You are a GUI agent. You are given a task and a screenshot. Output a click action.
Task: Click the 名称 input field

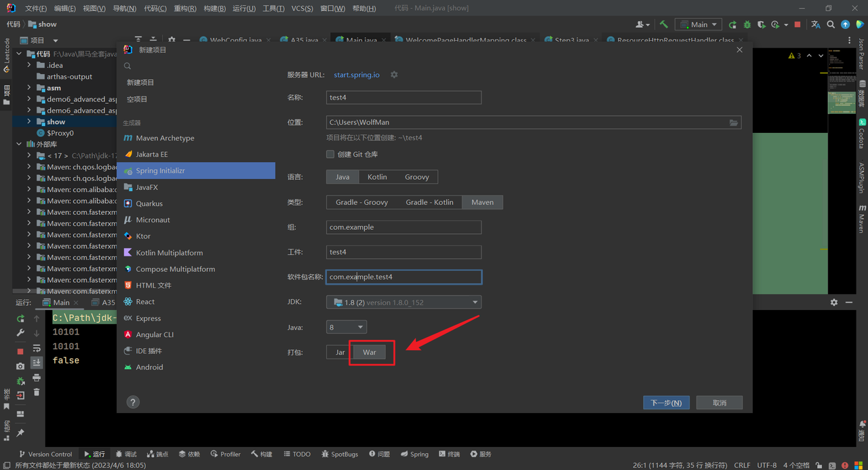point(404,98)
